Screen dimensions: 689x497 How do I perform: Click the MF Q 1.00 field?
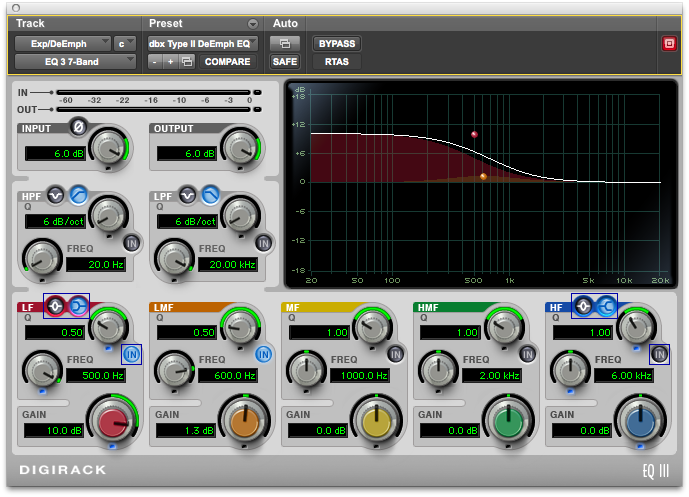[x=319, y=333]
